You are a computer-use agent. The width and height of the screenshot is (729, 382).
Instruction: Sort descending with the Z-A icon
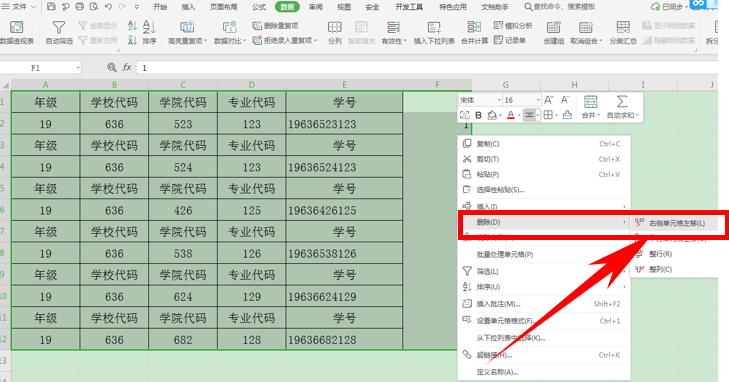[x=133, y=41]
